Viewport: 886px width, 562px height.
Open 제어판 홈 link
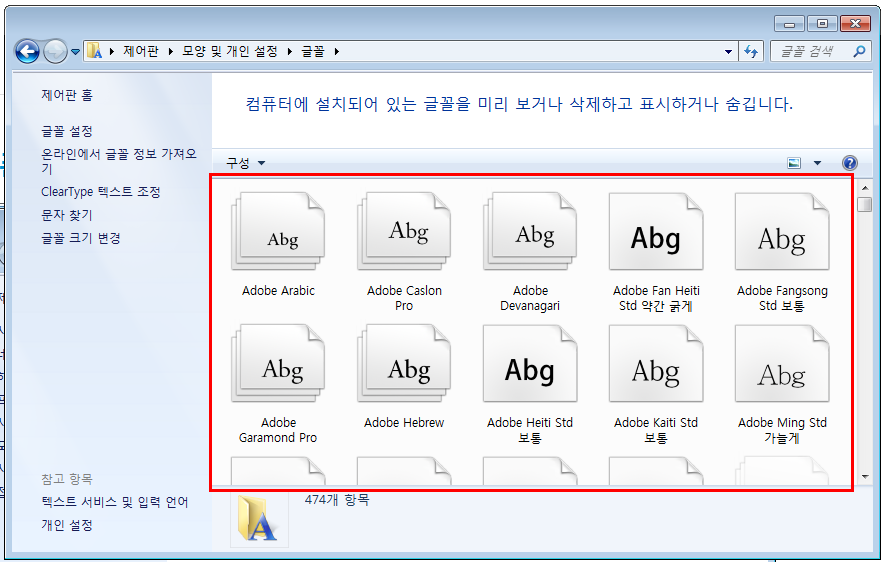point(67,95)
